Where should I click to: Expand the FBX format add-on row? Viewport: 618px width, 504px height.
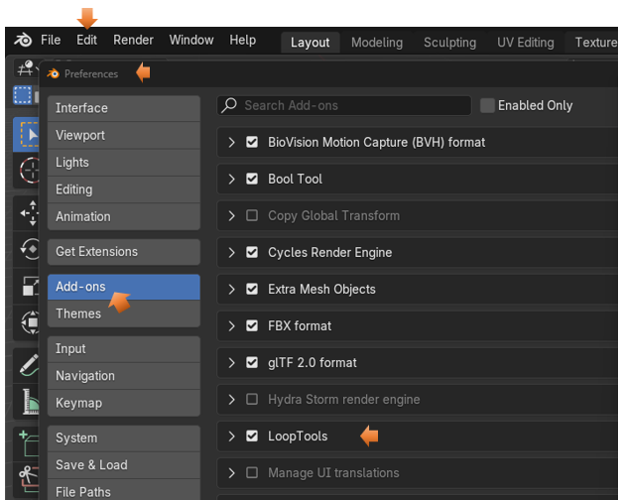(232, 326)
